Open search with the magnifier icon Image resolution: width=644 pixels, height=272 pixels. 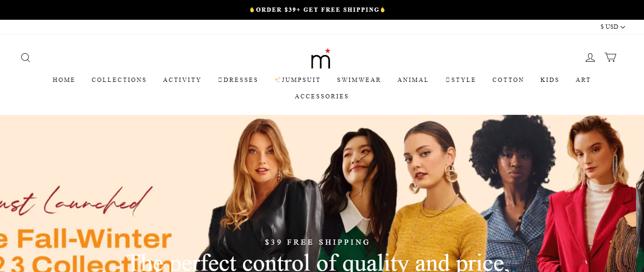click(x=25, y=57)
